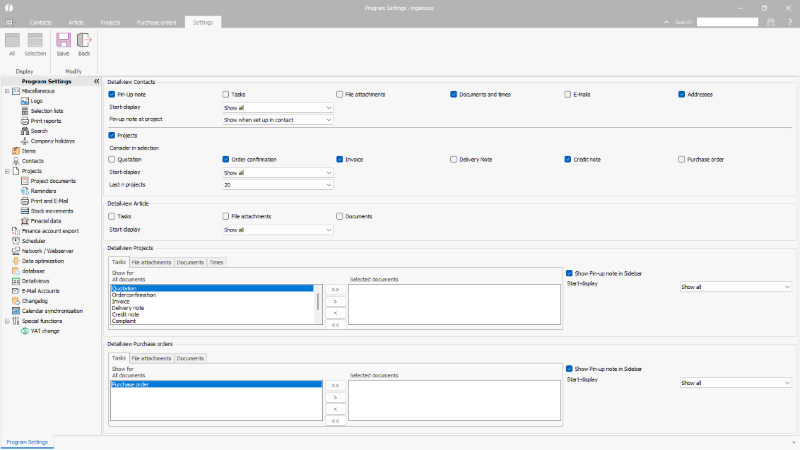
Task: Tick the Quotation checkbox
Action: [112, 159]
